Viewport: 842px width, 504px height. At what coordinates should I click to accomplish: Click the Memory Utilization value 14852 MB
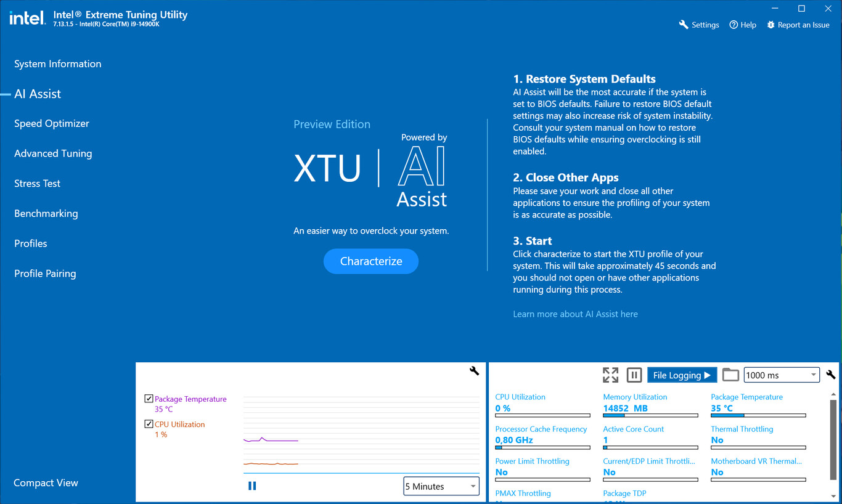(x=625, y=408)
